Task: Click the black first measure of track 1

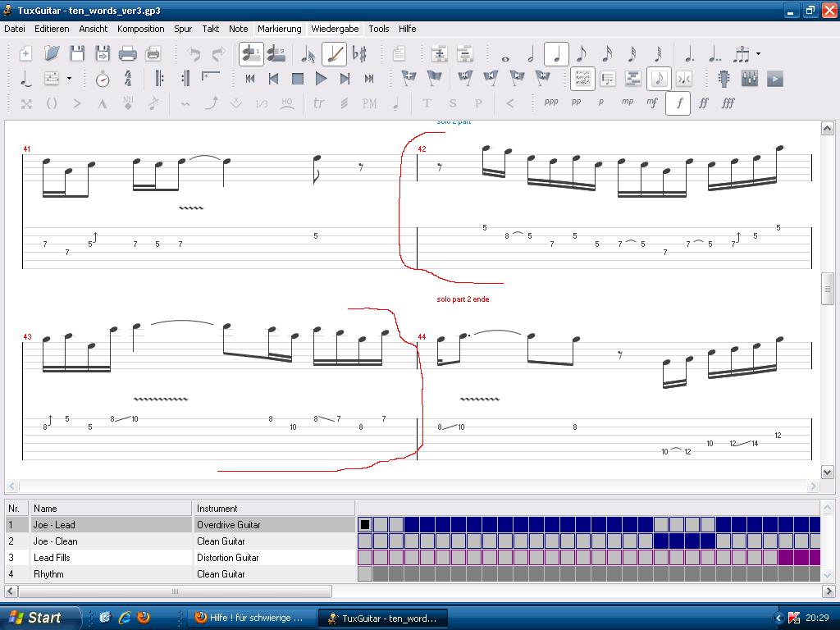Action: 365,525
